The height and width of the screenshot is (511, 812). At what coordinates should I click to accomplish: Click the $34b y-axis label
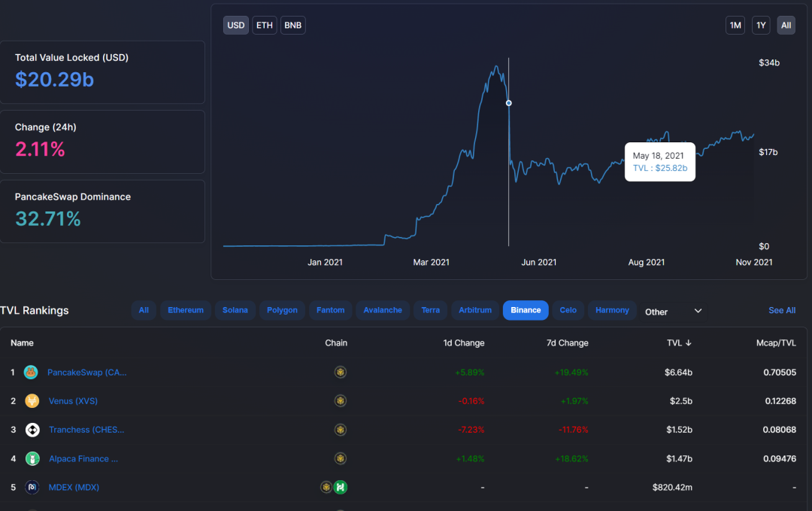(769, 62)
